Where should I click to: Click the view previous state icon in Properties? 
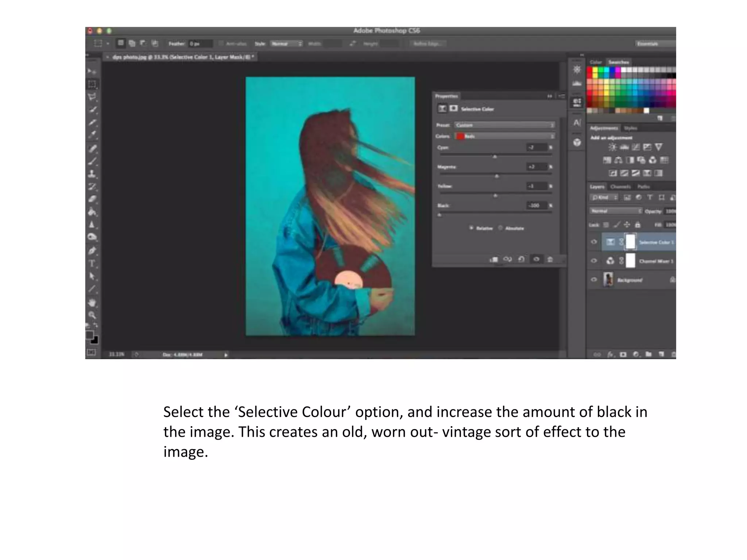(507, 259)
